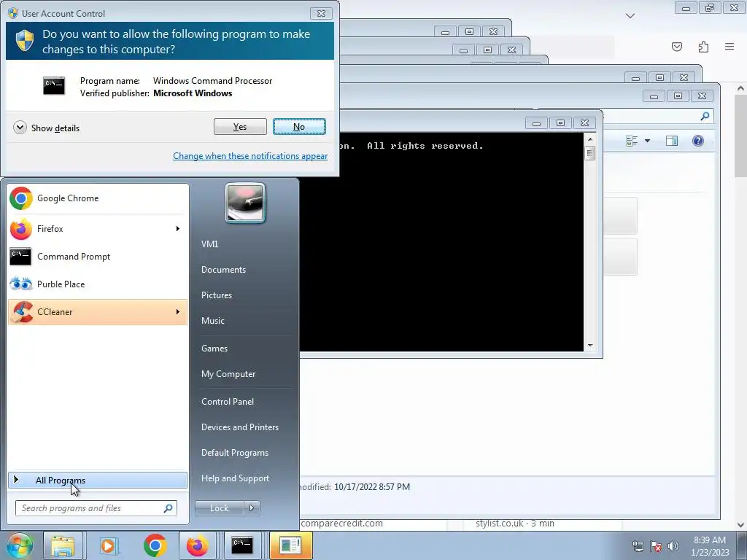Minimize the Command Prompt window
Image resolution: width=747 pixels, height=560 pixels.
[536, 122]
